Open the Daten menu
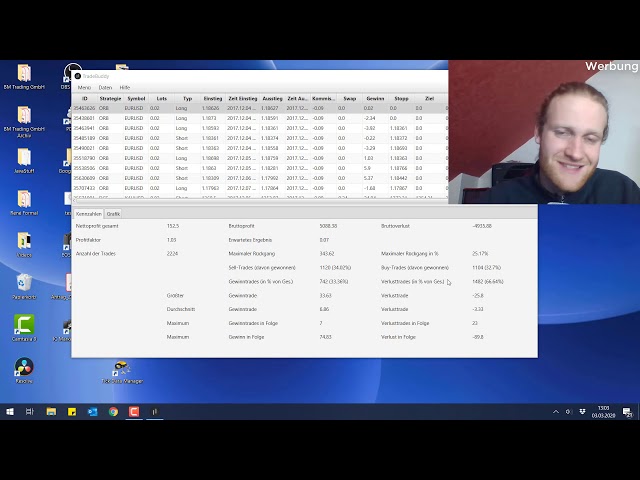Image resolution: width=640 pixels, height=480 pixels. click(x=105, y=88)
